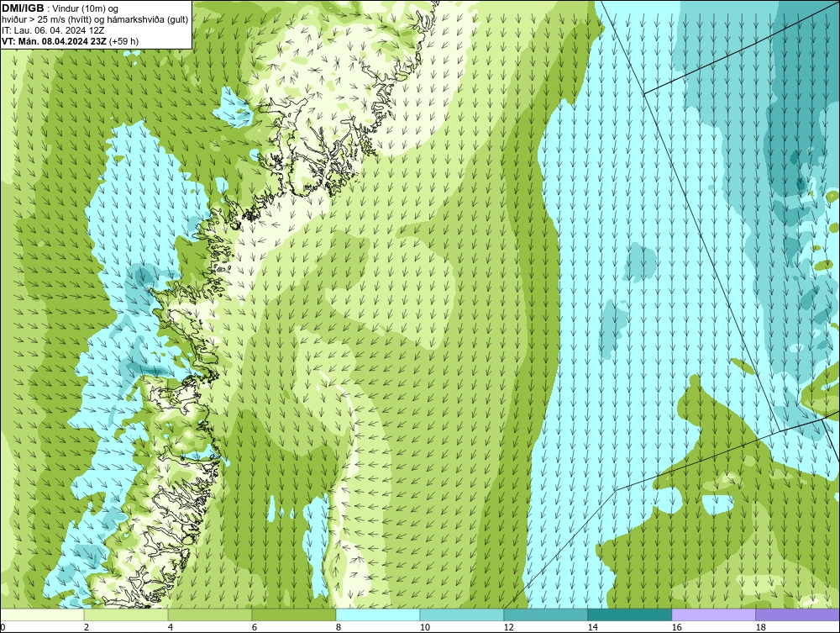Click the 8–10 m/s light cyan swatch
840x633 pixels.
[378, 615]
